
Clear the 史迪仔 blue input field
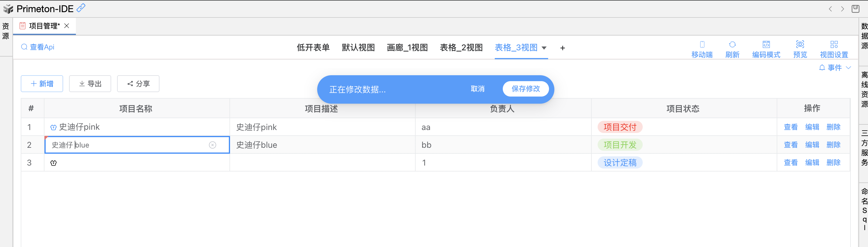[x=212, y=145]
